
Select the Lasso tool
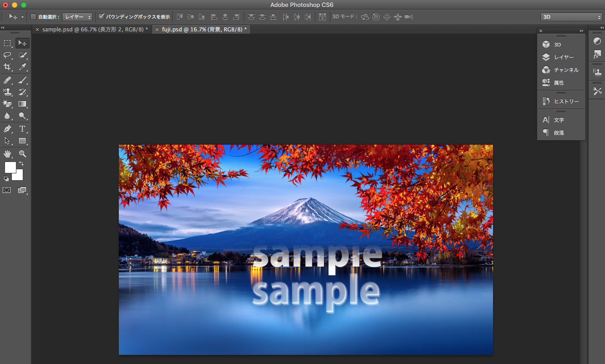coord(7,55)
